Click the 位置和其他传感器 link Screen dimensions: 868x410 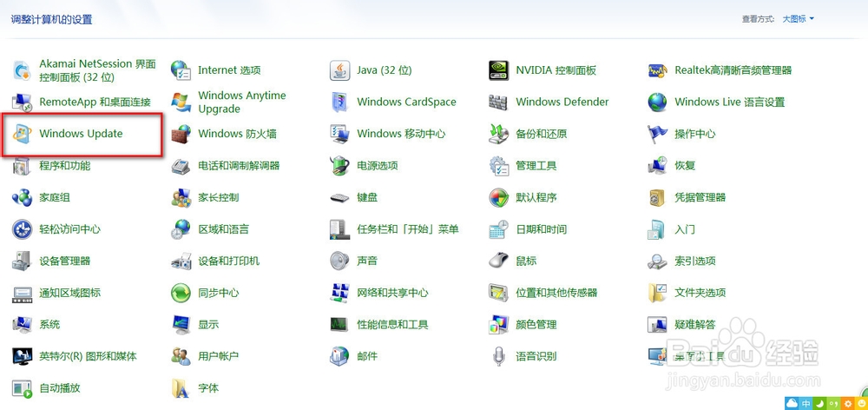tap(557, 293)
